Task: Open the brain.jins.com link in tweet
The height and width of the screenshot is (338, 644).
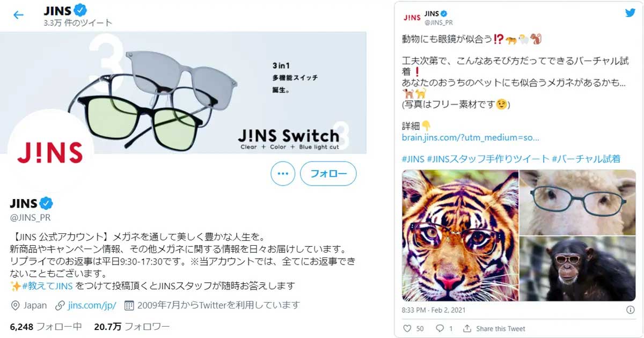Action: (471, 137)
